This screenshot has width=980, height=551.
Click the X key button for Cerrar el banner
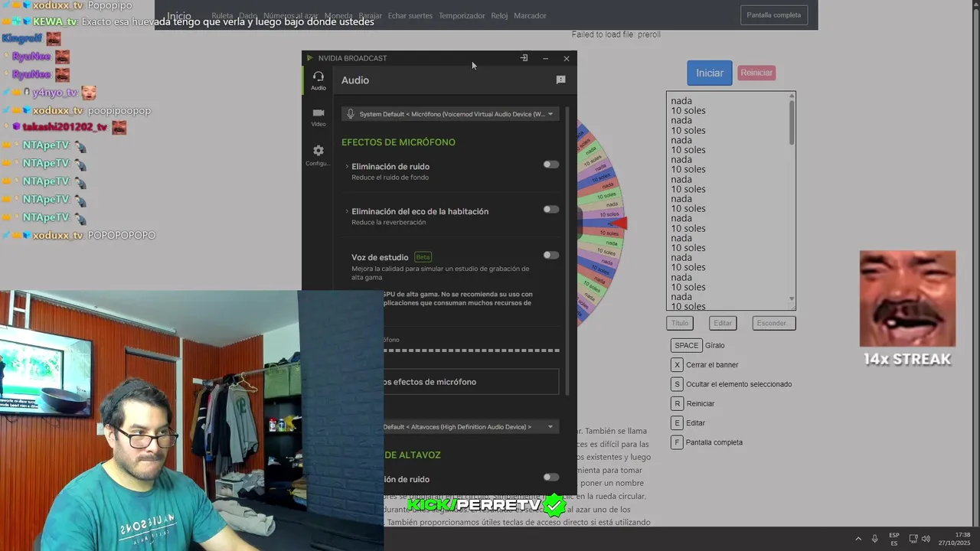tap(677, 365)
